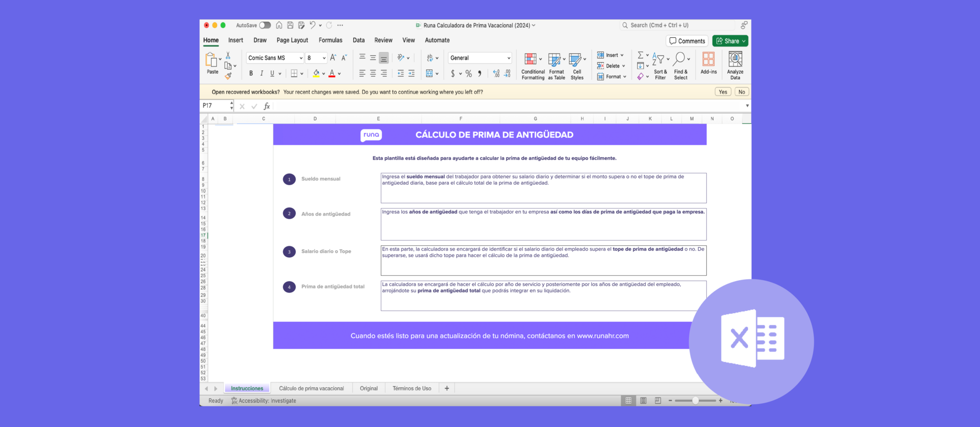
Task: Click the formula bar input area
Action: point(508,106)
